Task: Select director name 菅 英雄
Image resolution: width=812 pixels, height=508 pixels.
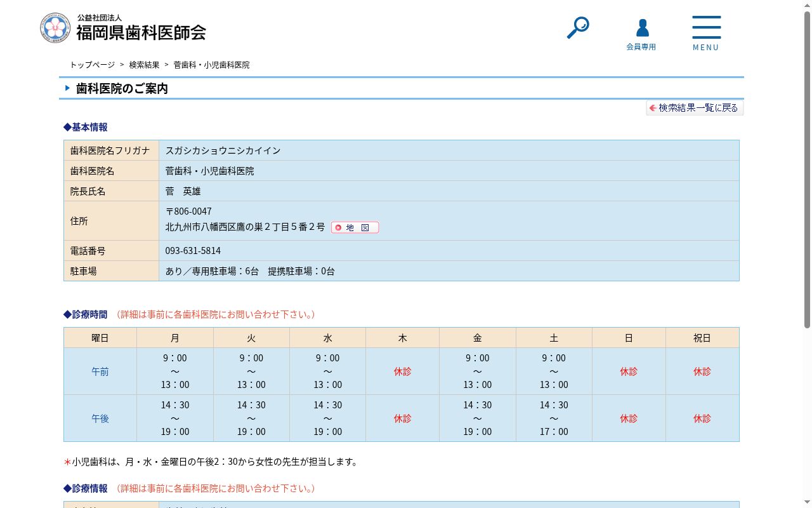Action: click(x=183, y=191)
